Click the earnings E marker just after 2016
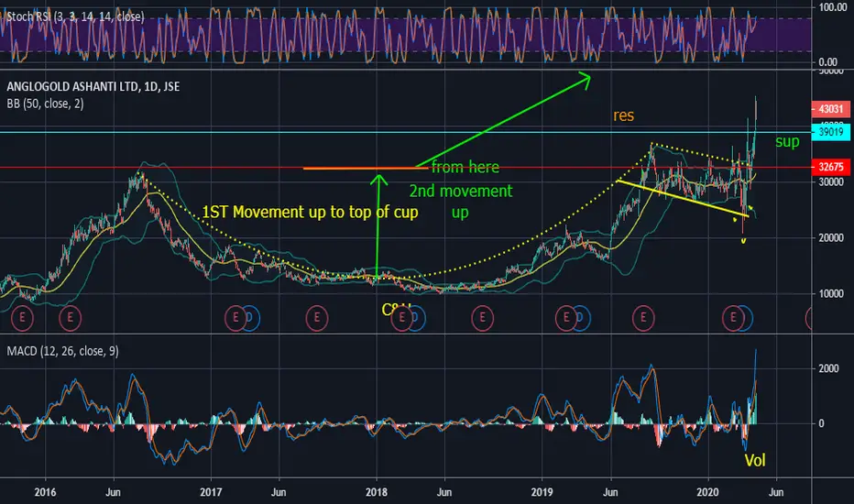This screenshot has width=854, height=504. [71, 318]
